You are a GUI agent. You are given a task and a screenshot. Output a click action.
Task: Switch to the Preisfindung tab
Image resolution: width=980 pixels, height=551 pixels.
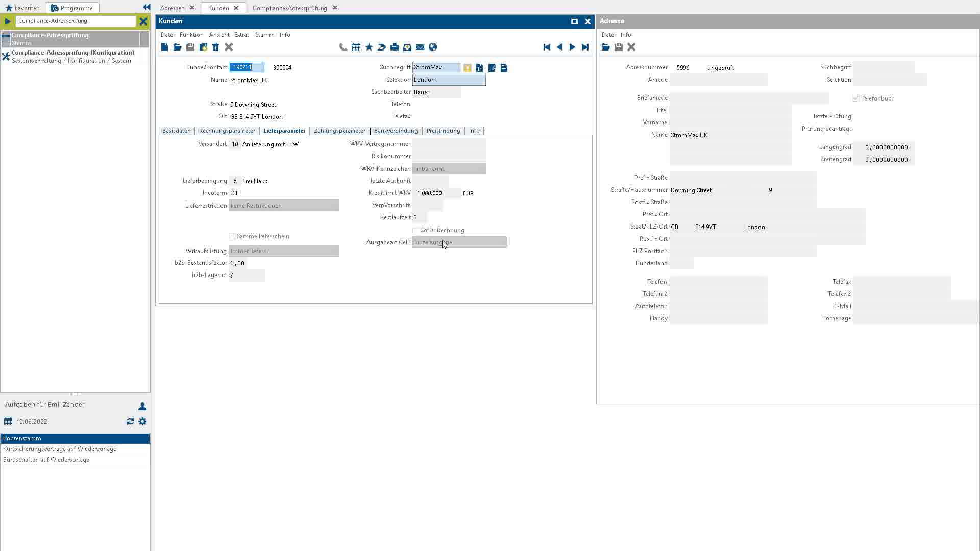[x=444, y=131]
